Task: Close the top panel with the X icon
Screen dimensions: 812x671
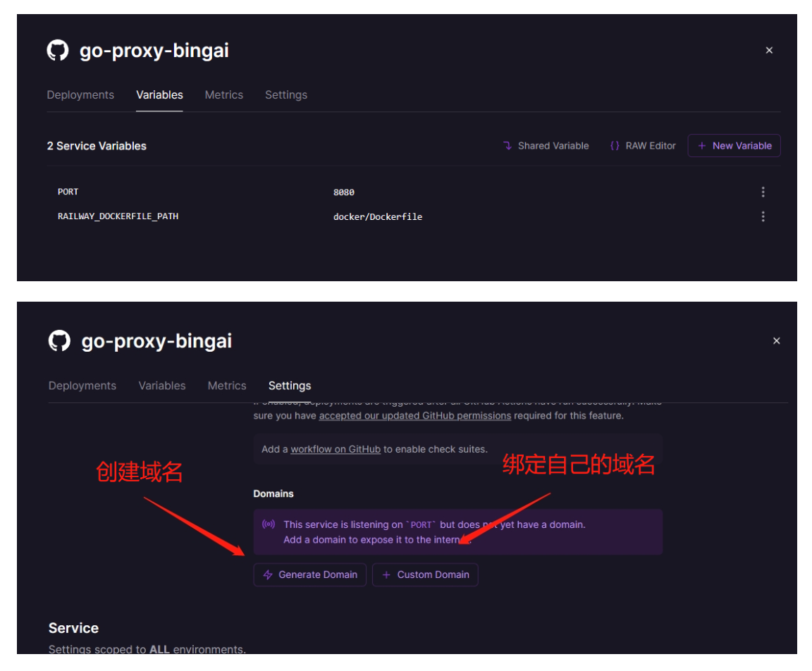Action: (x=769, y=51)
